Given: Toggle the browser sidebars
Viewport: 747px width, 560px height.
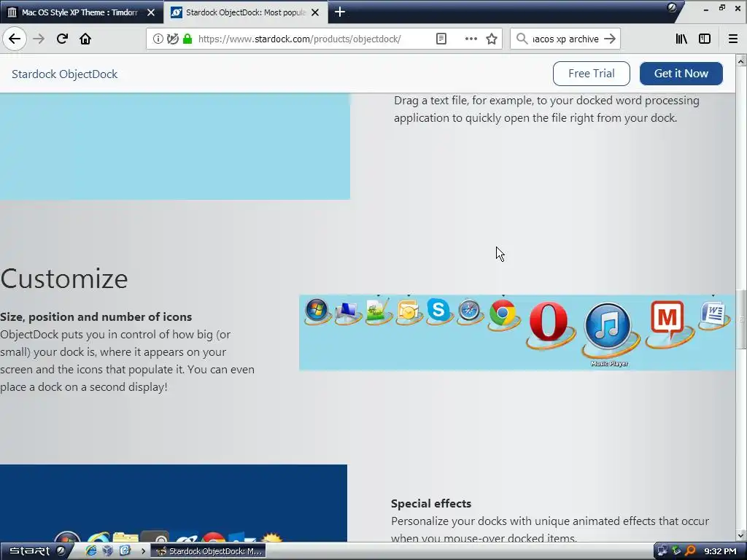Looking at the screenshot, I should tap(705, 39).
